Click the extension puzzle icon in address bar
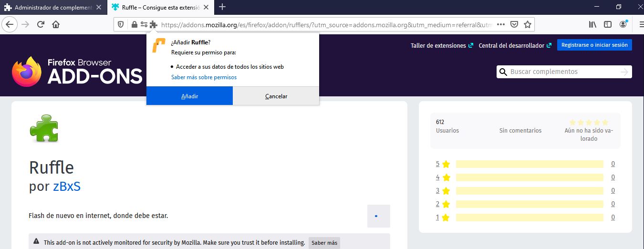 point(153,24)
